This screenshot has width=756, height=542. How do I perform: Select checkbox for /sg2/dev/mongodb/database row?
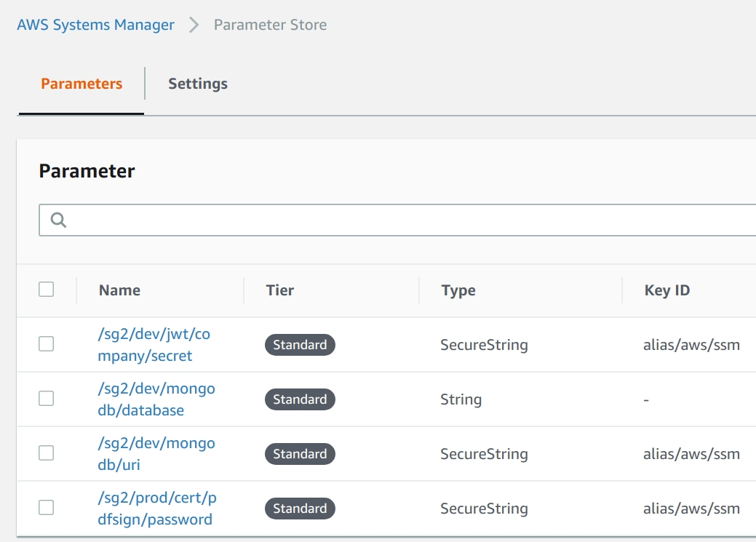pyautogui.click(x=47, y=398)
